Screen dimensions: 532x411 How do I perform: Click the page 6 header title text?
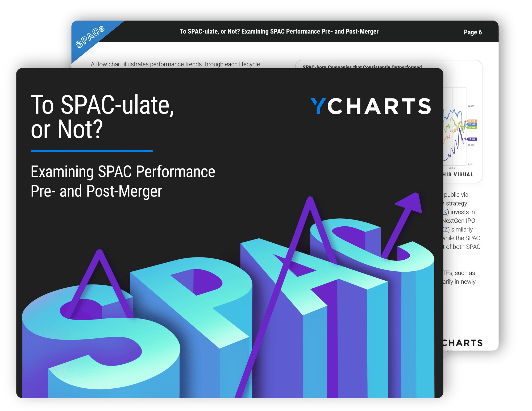tap(279, 31)
